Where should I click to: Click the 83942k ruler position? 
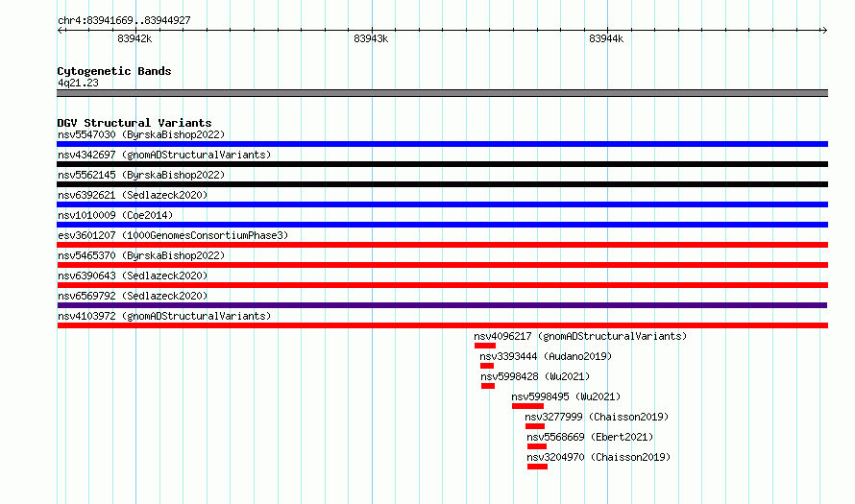pyautogui.click(x=134, y=38)
